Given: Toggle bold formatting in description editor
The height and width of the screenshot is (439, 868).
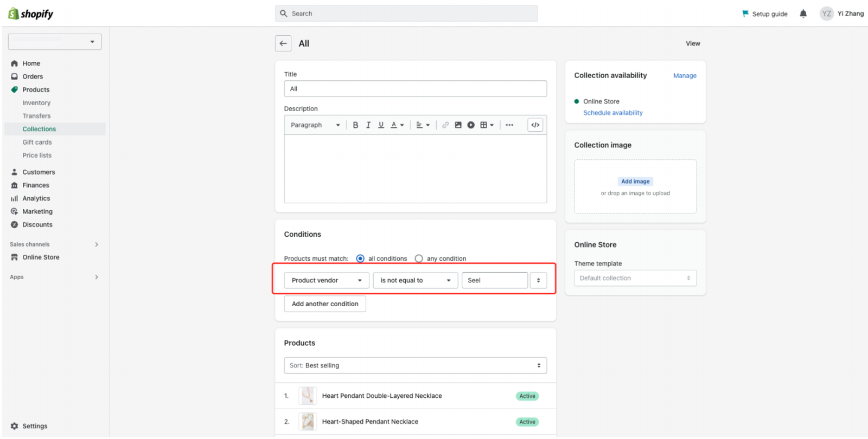Looking at the screenshot, I should [x=355, y=125].
